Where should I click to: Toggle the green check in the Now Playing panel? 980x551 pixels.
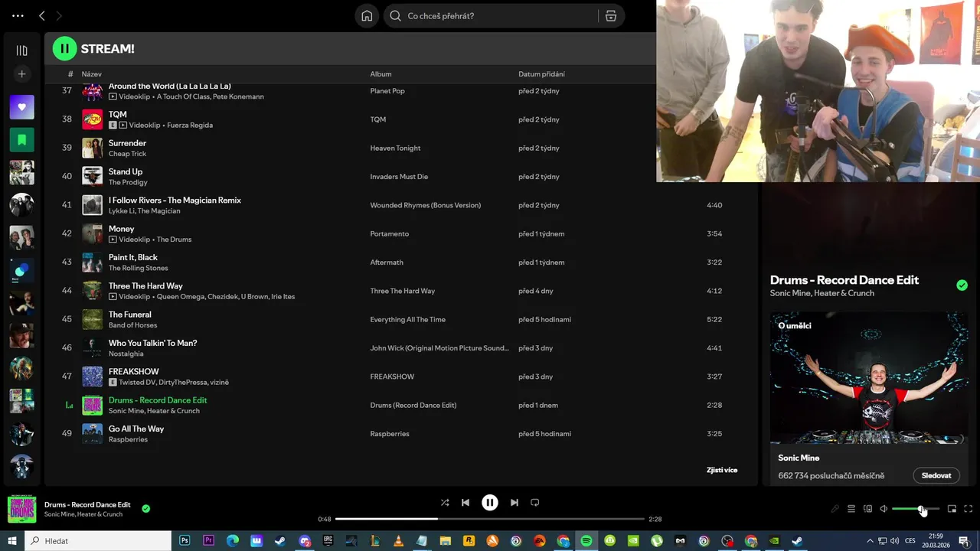pyautogui.click(x=962, y=285)
